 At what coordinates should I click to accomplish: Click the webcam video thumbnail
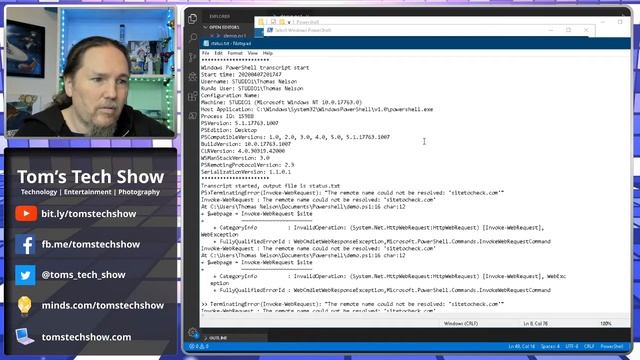click(x=91, y=72)
